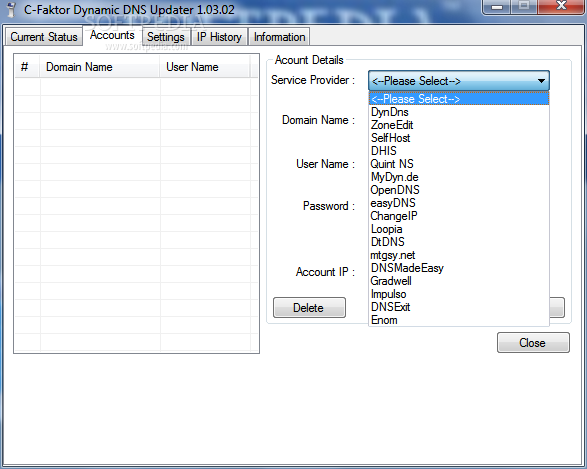587x469 pixels.
Task: Click the Close button
Action: pyautogui.click(x=533, y=342)
